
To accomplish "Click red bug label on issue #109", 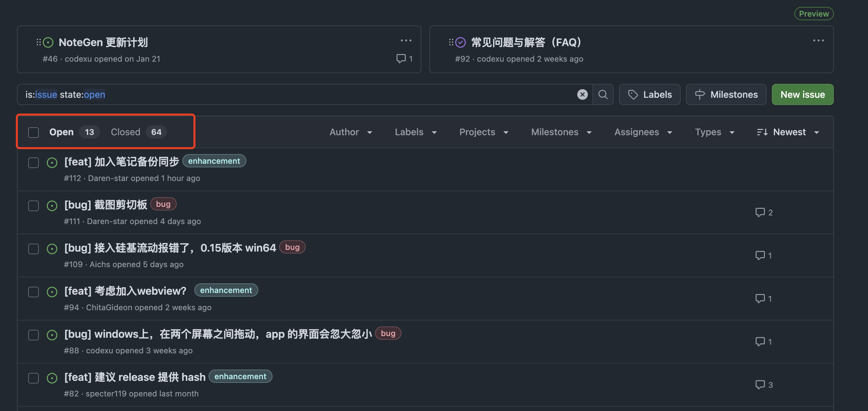I will (x=292, y=247).
